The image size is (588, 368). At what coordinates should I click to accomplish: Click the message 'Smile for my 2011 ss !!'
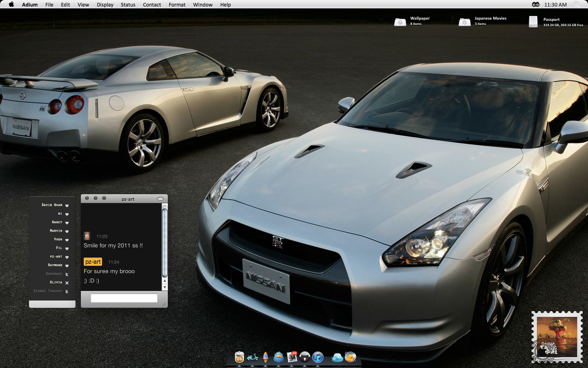113,245
